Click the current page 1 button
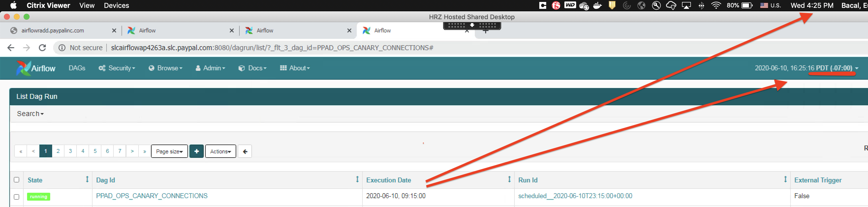The image size is (868, 207). 46,151
